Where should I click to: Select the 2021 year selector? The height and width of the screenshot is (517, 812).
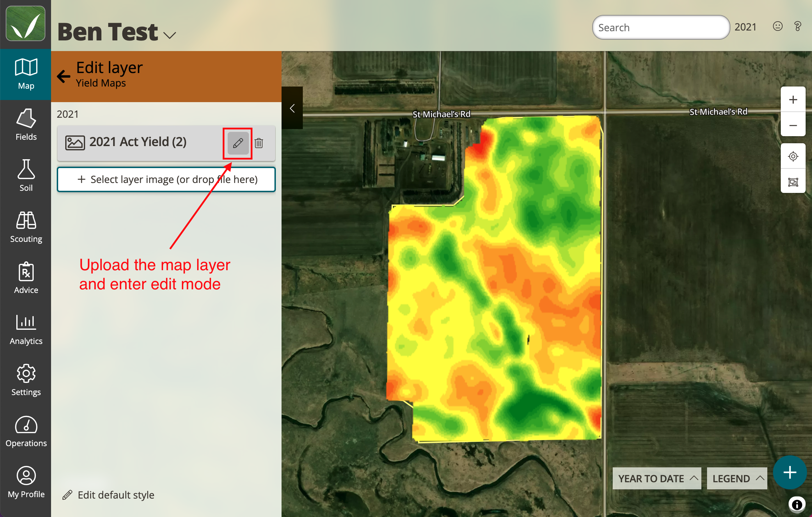[x=745, y=27]
